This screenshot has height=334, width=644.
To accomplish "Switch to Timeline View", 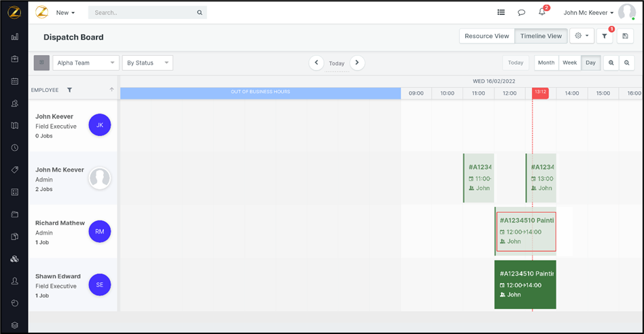I will [541, 36].
